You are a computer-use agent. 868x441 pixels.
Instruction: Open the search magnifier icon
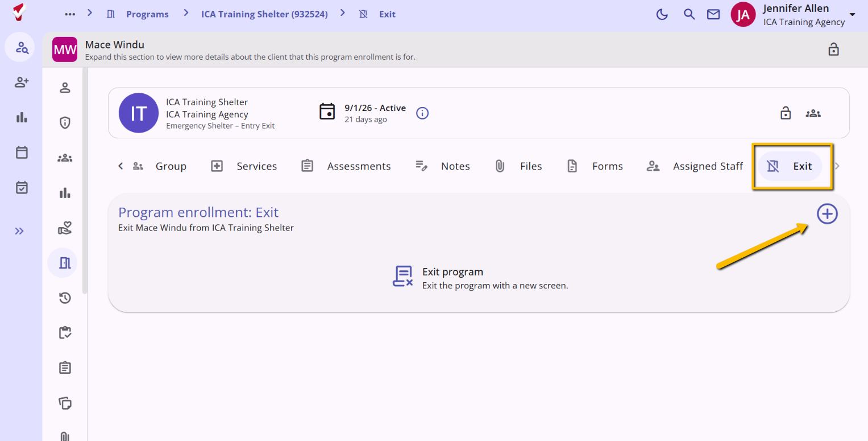689,14
